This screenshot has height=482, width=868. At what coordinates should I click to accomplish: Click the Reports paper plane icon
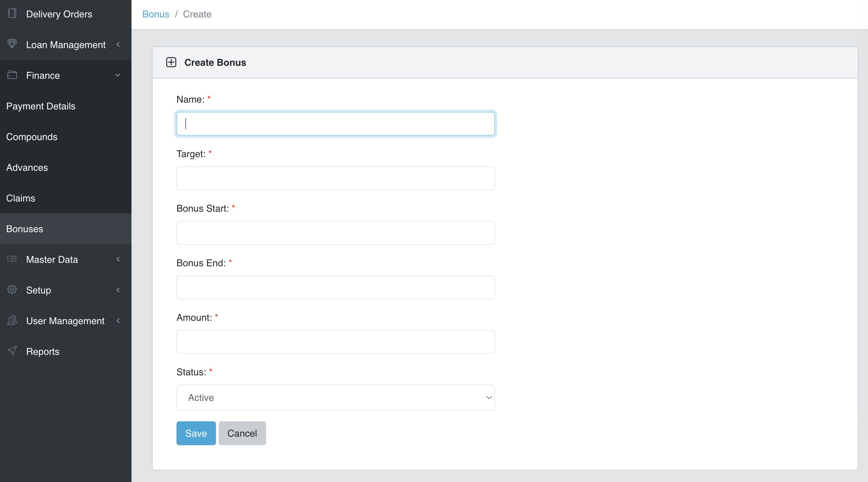pos(12,351)
